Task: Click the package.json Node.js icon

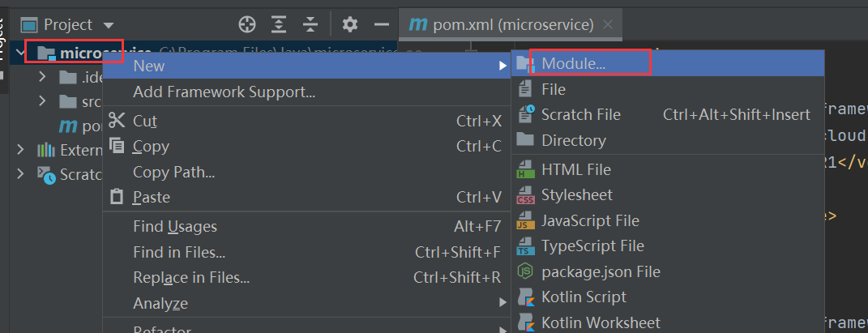Action: coord(525,271)
